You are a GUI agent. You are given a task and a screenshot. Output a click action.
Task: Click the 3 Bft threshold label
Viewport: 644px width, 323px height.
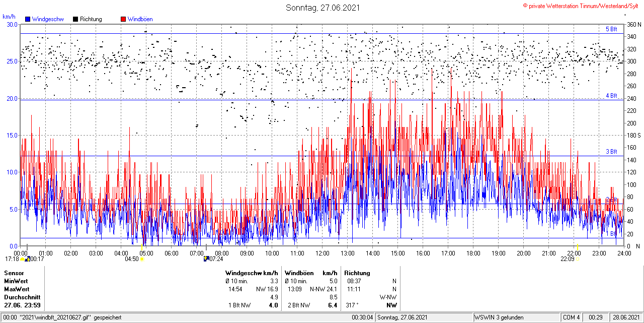click(x=611, y=152)
